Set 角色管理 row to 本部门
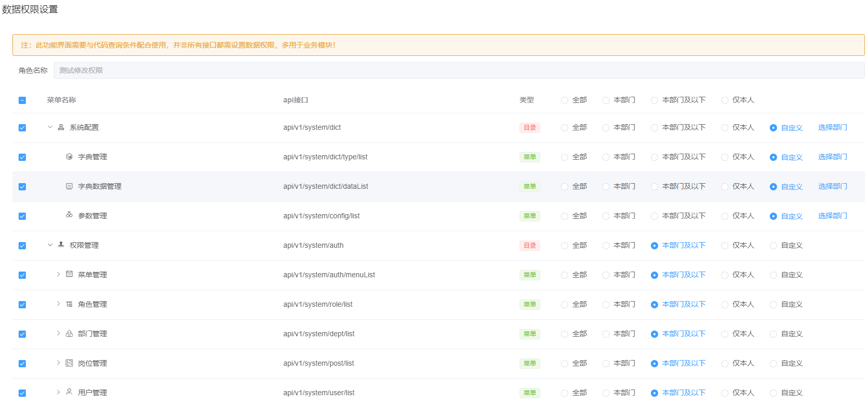 point(606,305)
